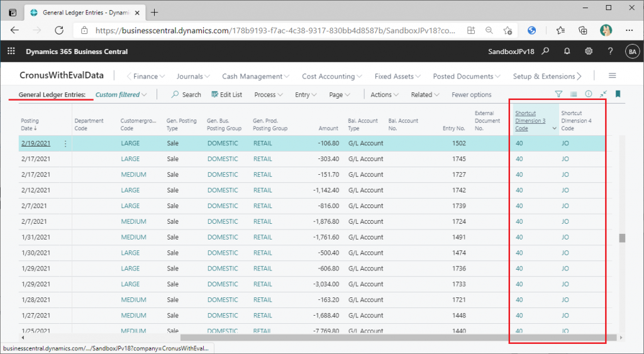Click Dynamics 365 Business Central title

(x=77, y=52)
